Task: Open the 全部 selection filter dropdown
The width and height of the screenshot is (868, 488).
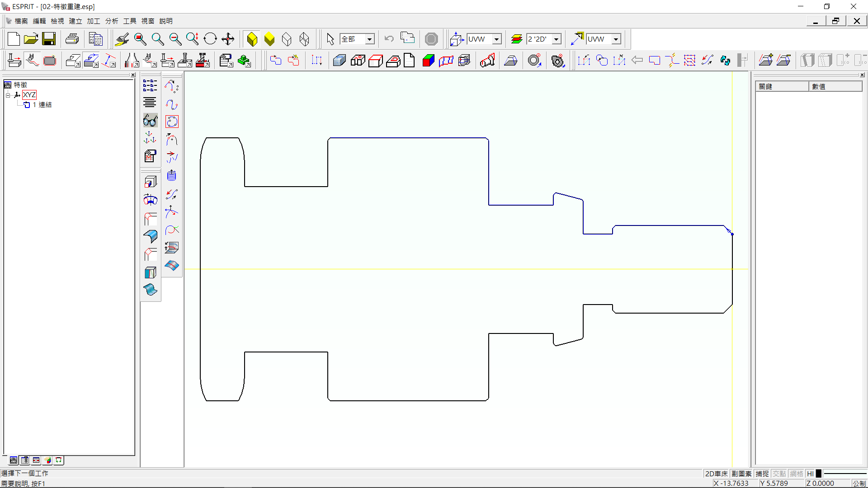Action: pyautogui.click(x=369, y=39)
